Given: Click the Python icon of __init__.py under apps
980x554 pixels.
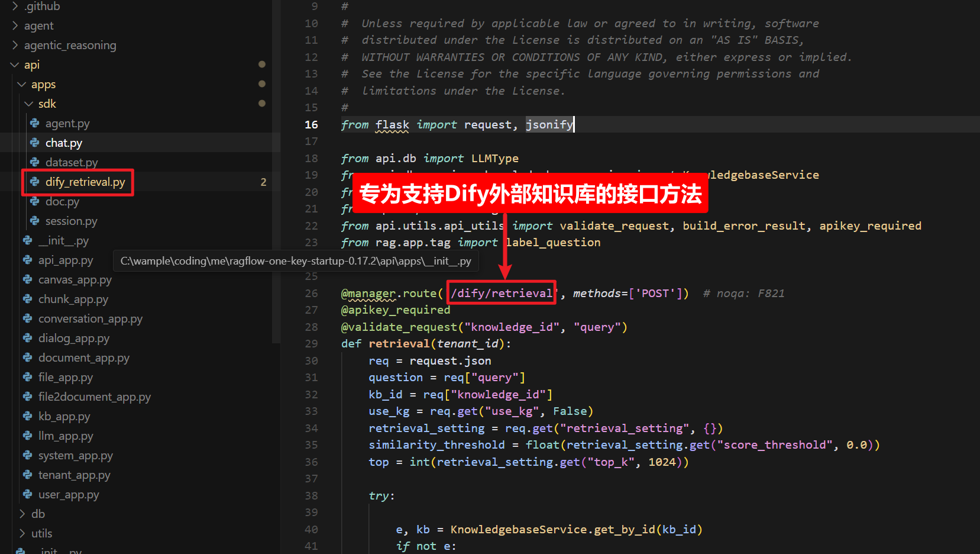Looking at the screenshot, I should (x=28, y=240).
